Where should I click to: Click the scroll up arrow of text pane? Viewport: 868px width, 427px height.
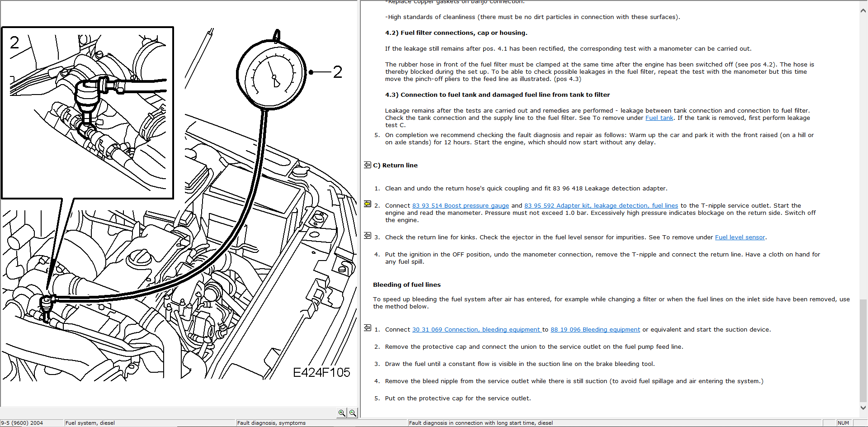863,11
